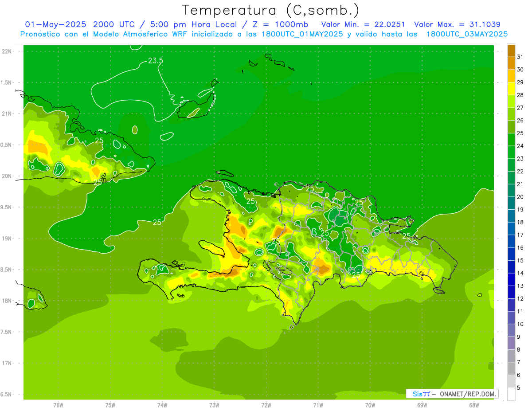The width and height of the screenshot is (532, 411).
Task: Click the '20N' latitude axis label
Action: tap(7, 176)
